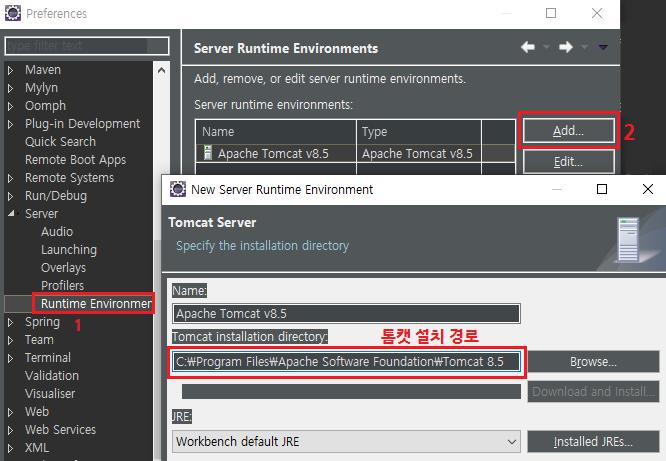Expand the Team tree node
Image resolution: width=666 pixels, height=461 pixels.
pos(11,340)
